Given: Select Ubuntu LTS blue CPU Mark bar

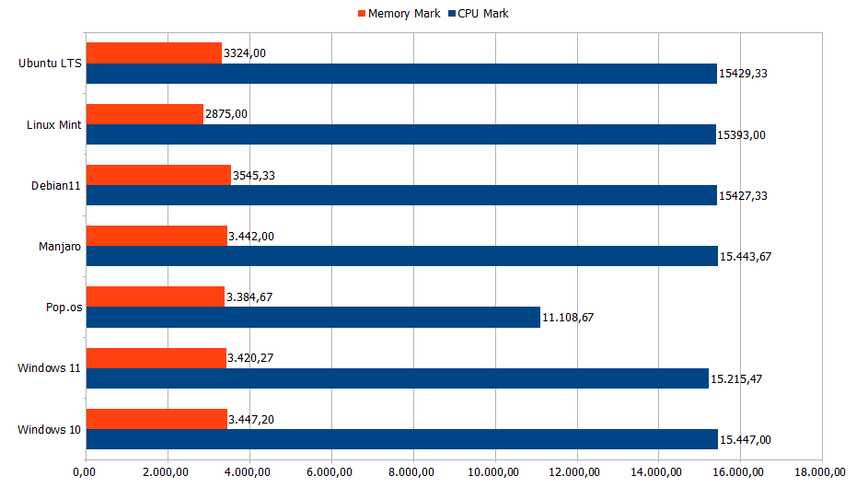Looking at the screenshot, I should [401, 74].
